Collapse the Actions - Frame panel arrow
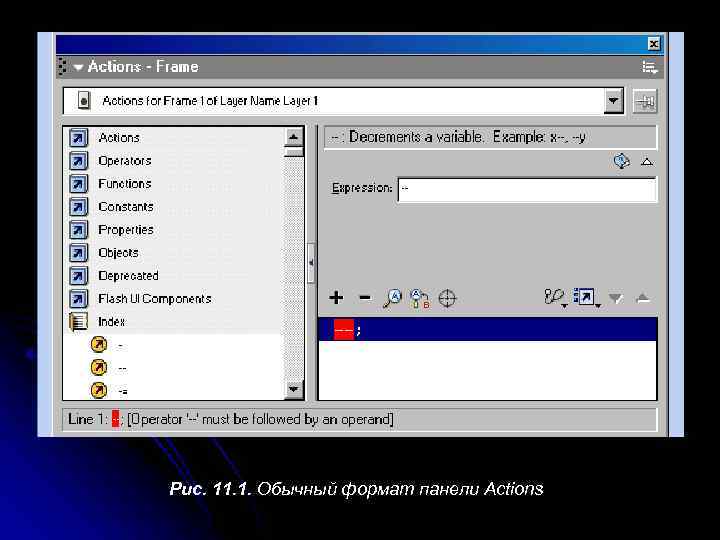The width and height of the screenshot is (720, 540). tap(79, 68)
